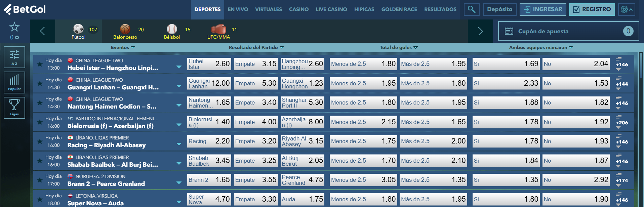Open the Popular sidebar icon
Screen dimensions: 644x207
[x=14, y=82]
